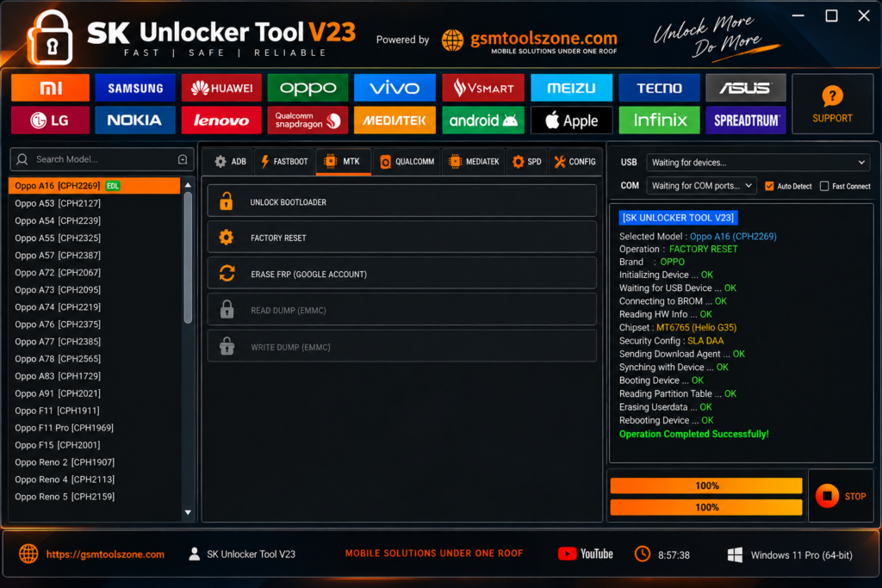
Task: Click the Windows logo in status bar
Action: pos(735,554)
